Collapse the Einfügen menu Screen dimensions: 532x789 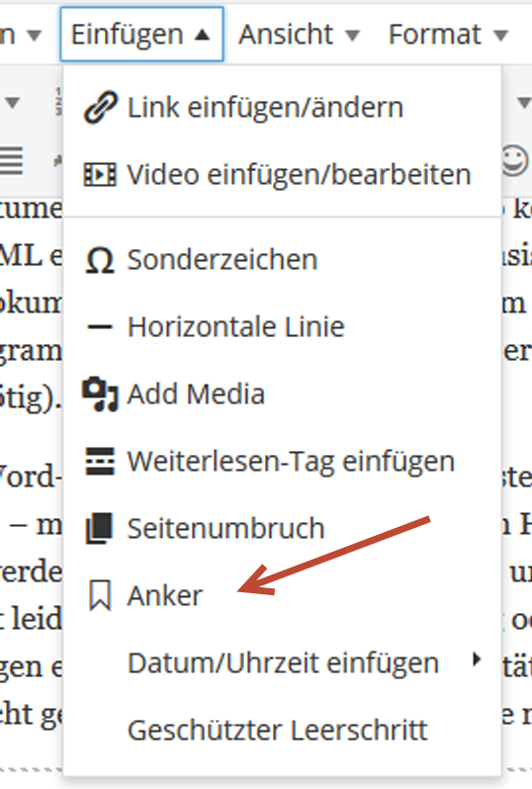(142, 35)
